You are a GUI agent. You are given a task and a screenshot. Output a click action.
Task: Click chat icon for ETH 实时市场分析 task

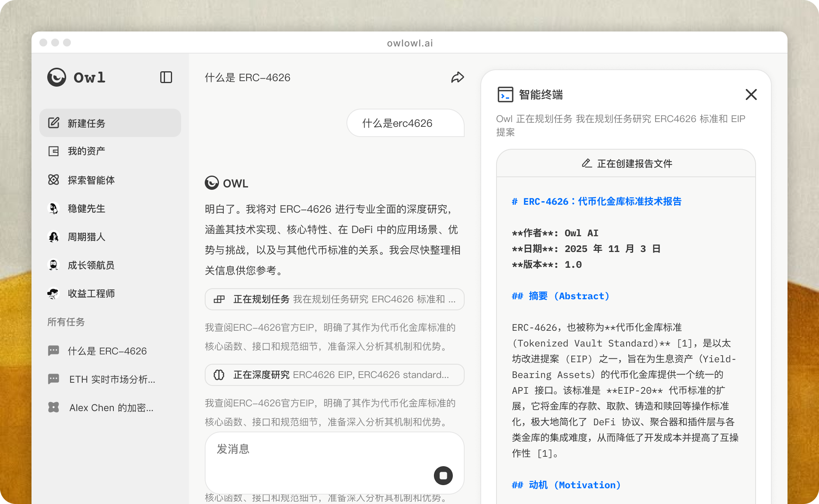54,379
